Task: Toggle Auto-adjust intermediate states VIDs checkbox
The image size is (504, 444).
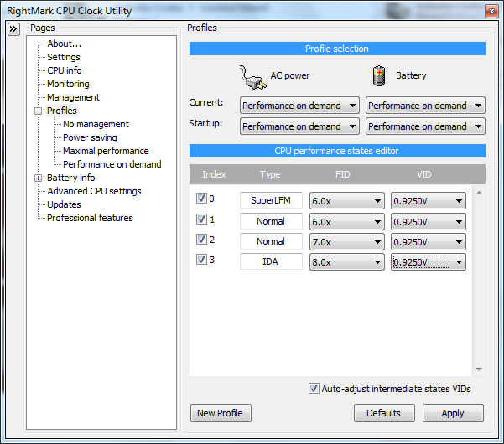Action: point(314,389)
